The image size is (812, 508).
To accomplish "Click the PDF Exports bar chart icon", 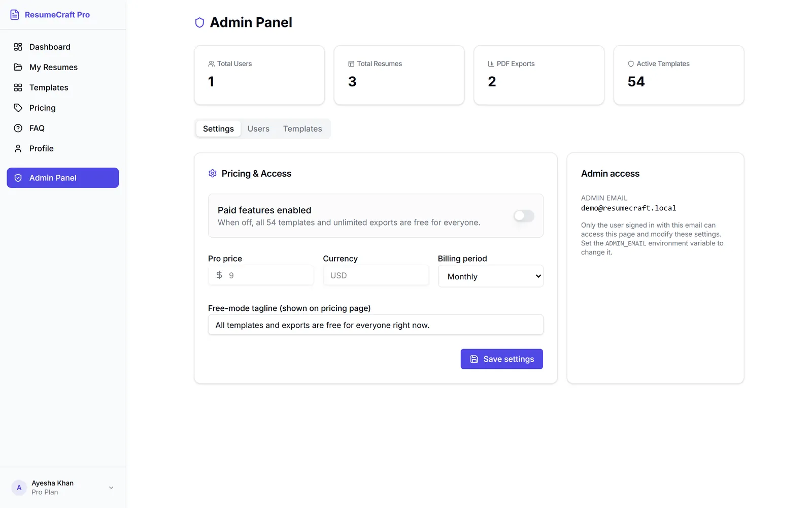I will click(491, 64).
